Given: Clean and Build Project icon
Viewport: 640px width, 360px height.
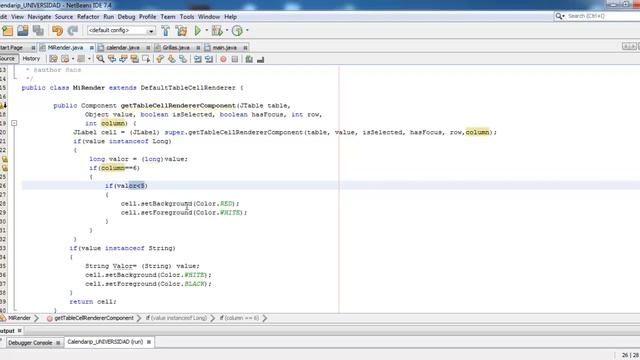Looking at the screenshot, I should (x=181, y=31).
